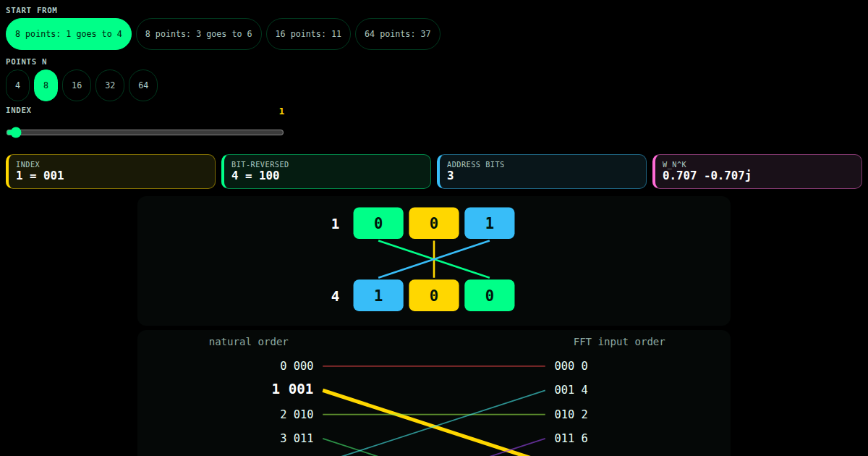Click the 'natural order' column heading
Image resolution: width=868 pixels, height=456 pixels.
pos(249,342)
